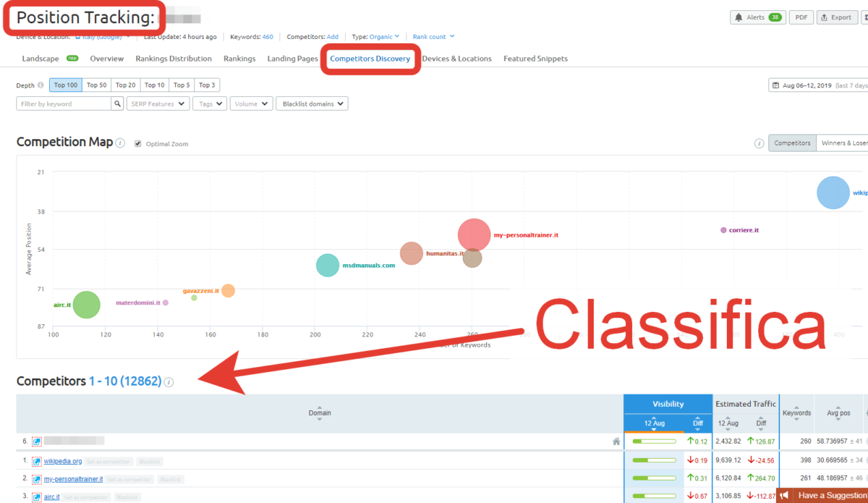Open the SERP Features dropdown
The height and width of the screenshot is (503, 868).
coord(158,103)
